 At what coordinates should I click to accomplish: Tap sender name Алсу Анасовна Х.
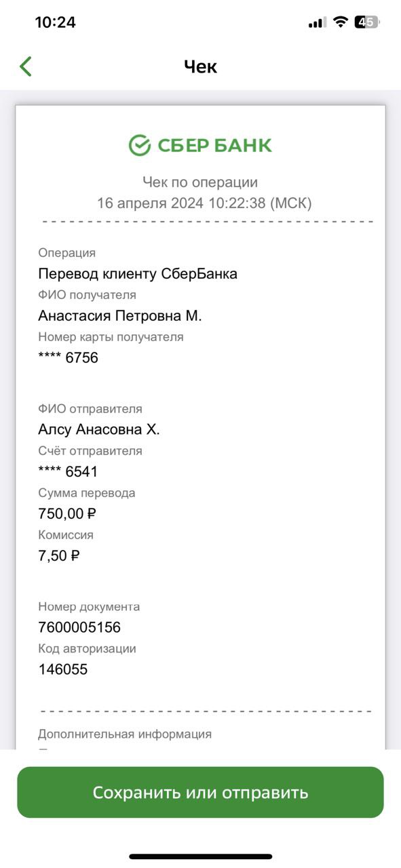pyautogui.click(x=99, y=430)
